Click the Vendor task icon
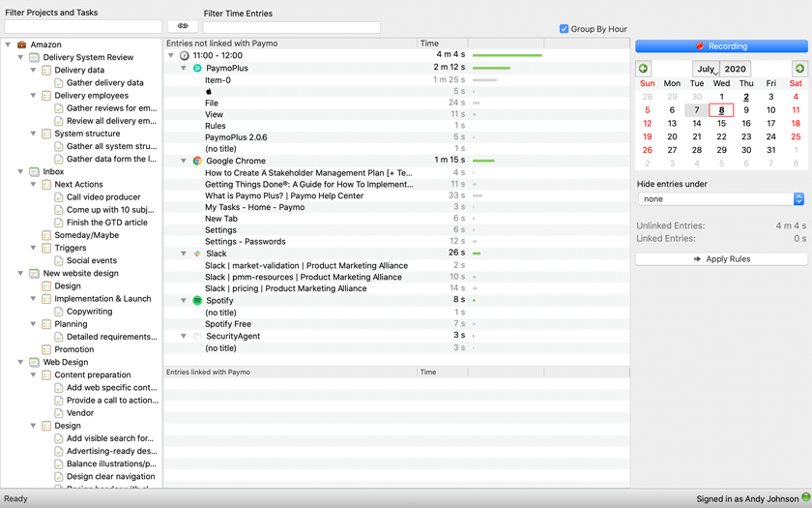The width and height of the screenshot is (812, 508). coord(59,413)
